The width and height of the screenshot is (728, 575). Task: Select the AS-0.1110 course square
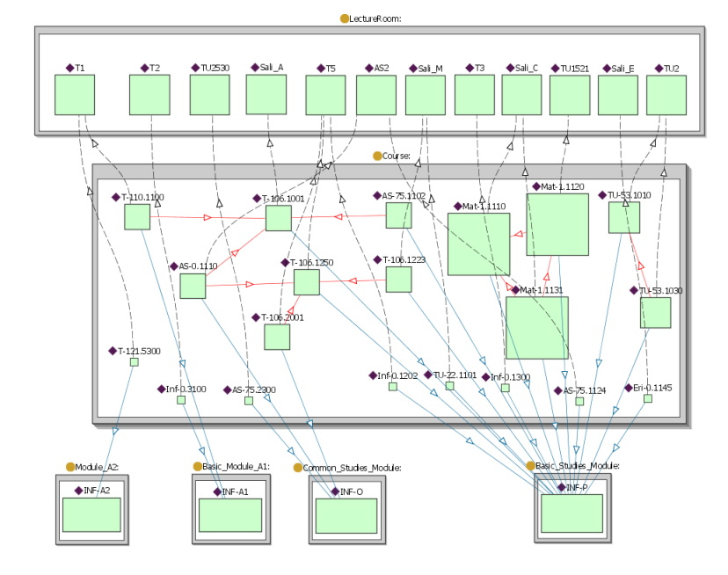[193, 286]
